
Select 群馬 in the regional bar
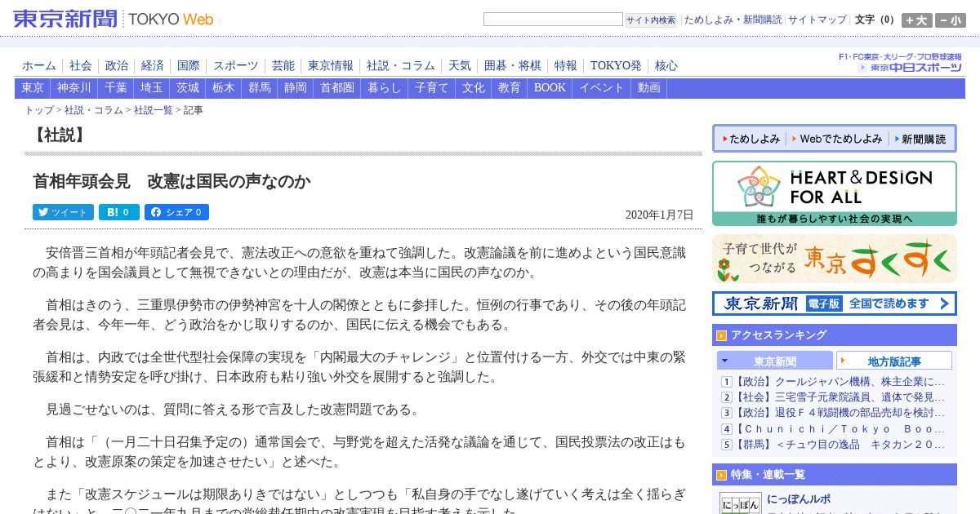coord(260,88)
